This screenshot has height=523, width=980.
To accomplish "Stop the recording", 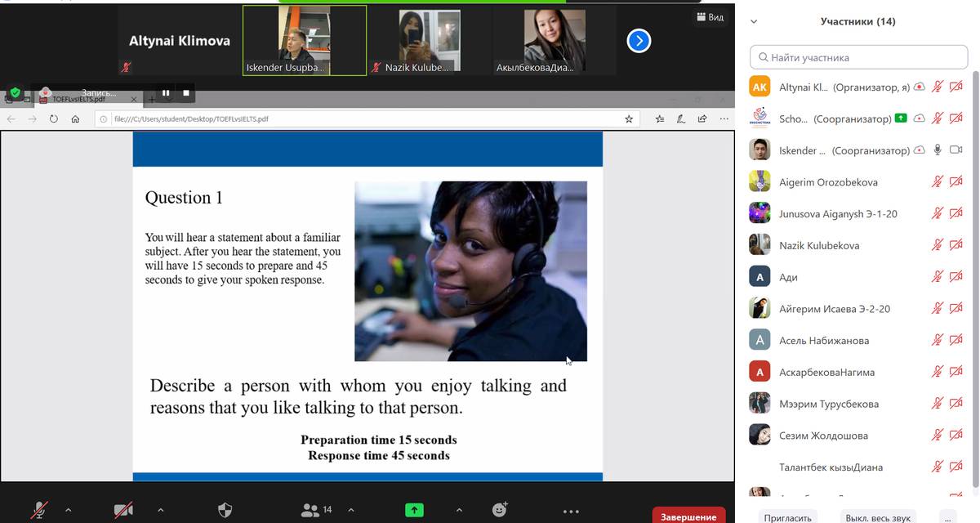I will pyautogui.click(x=186, y=93).
